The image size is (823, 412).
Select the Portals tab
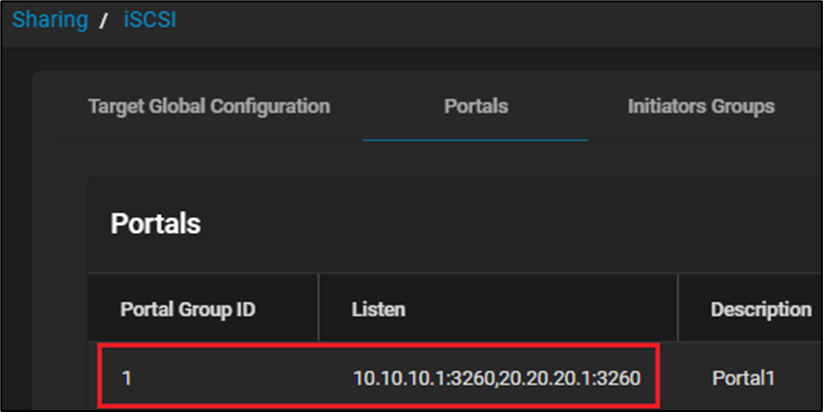(476, 106)
